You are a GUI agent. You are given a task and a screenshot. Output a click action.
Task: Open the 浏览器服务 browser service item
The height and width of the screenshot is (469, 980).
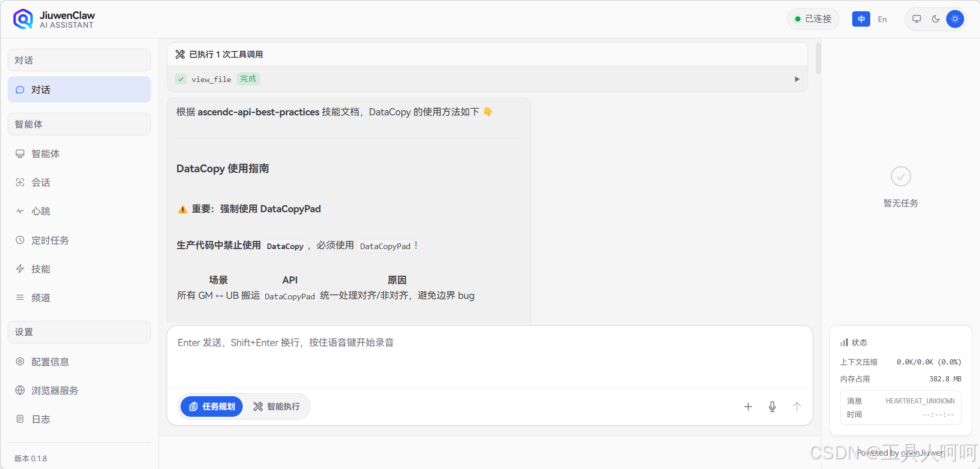[x=79, y=391]
